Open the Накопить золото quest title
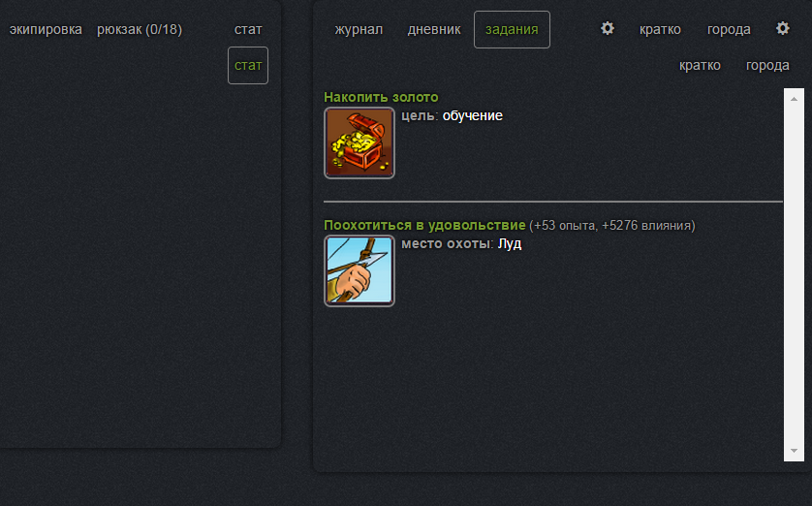 tap(381, 97)
